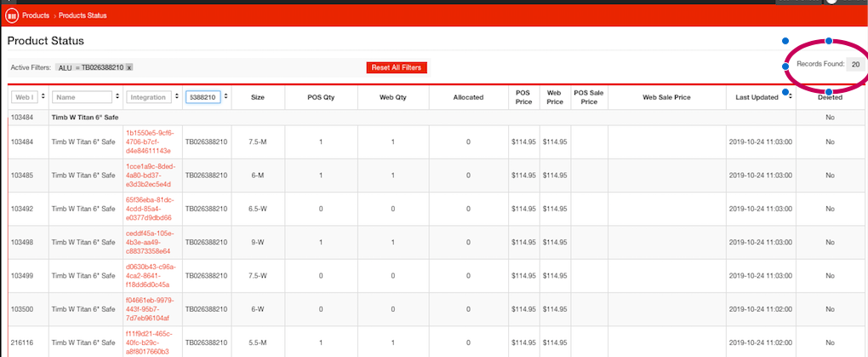Viewport: 868px width, 357px height.
Task: Click size 6.5-W cell
Action: pos(258,209)
